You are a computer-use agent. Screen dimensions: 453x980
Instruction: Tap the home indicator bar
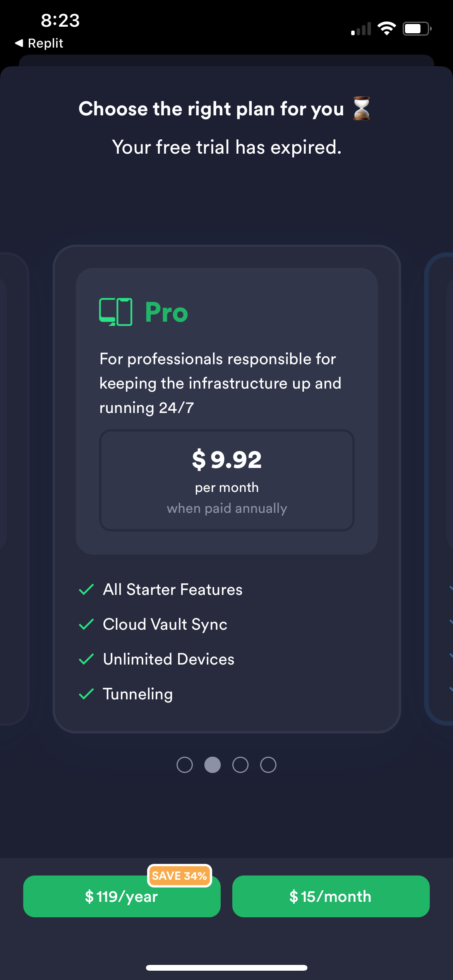pos(226,968)
